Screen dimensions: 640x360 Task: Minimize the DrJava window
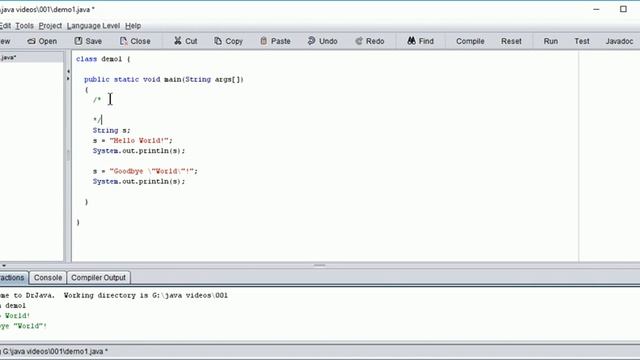[596, 9]
